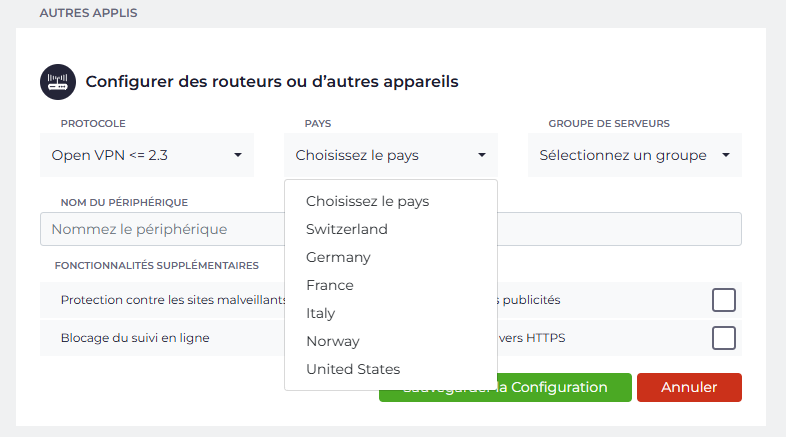Image resolution: width=786 pixels, height=437 pixels.
Task: Pick France from the country options
Action: point(330,285)
